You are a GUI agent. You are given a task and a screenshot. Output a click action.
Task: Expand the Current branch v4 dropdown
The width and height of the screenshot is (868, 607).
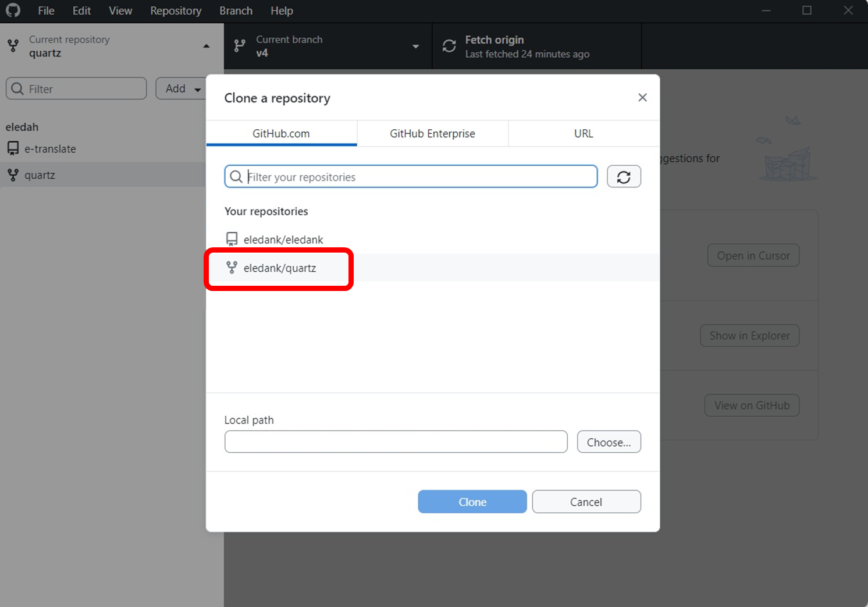point(328,46)
